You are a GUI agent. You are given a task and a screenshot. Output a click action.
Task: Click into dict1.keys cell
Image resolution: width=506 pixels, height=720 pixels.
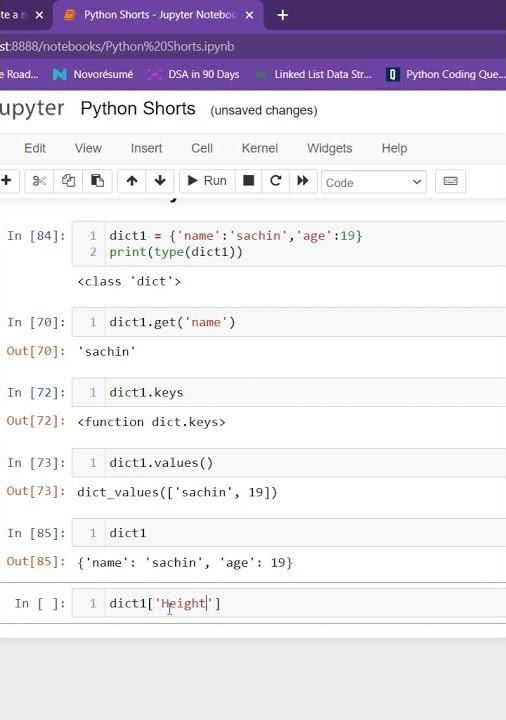(289, 393)
